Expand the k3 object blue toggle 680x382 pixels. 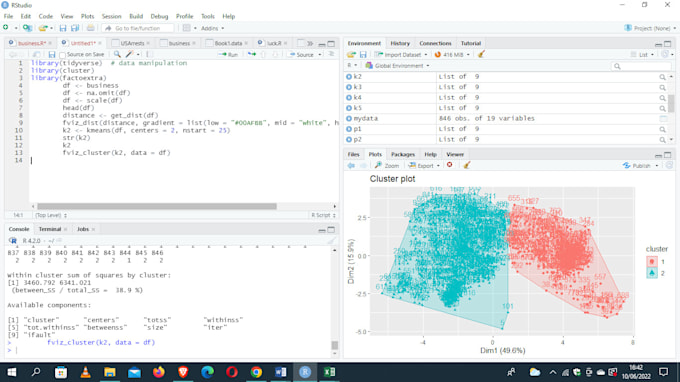(349, 87)
